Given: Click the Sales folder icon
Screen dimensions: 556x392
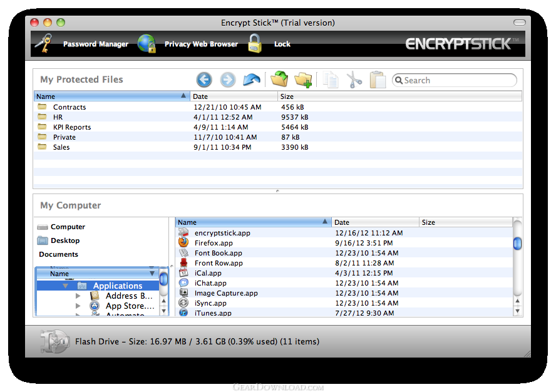Looking at the screenshot, I should tap(42, 147).
